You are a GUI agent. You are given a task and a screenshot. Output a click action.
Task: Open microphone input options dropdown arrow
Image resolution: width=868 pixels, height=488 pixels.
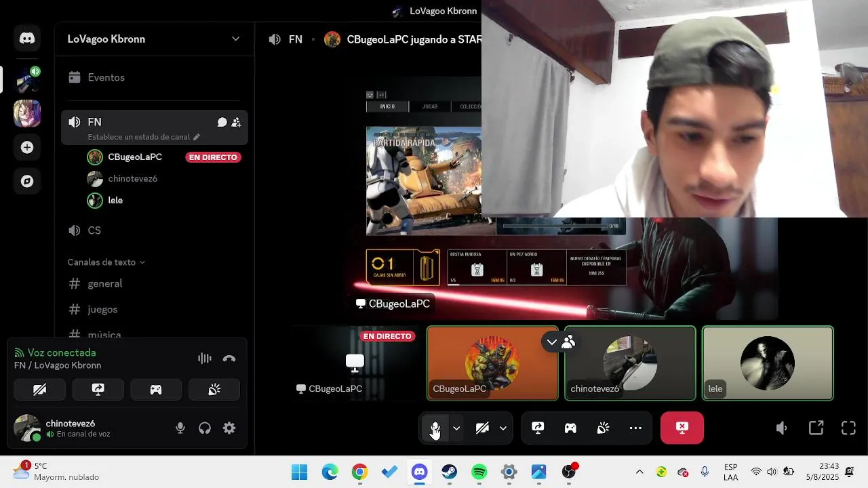pos(456,428)
